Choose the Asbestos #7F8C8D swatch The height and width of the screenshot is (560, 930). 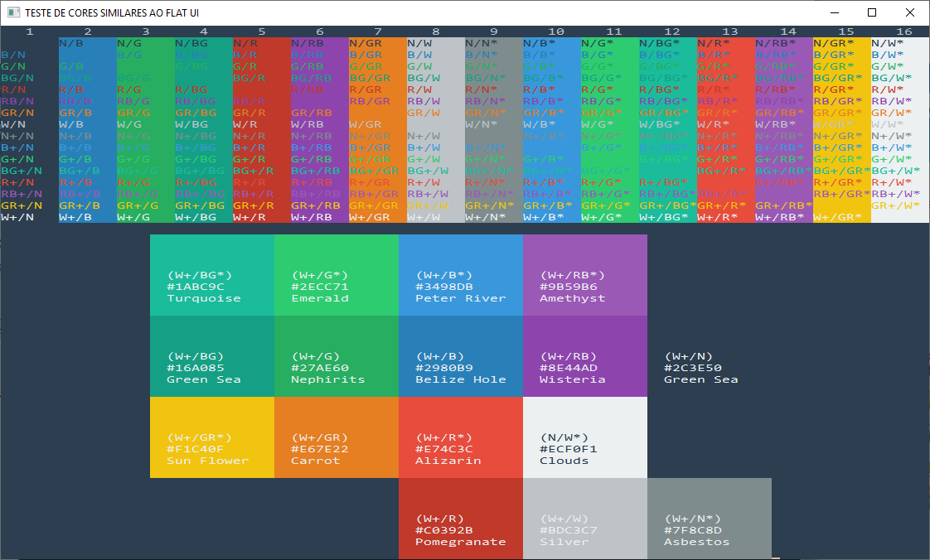tap(710, 519)
